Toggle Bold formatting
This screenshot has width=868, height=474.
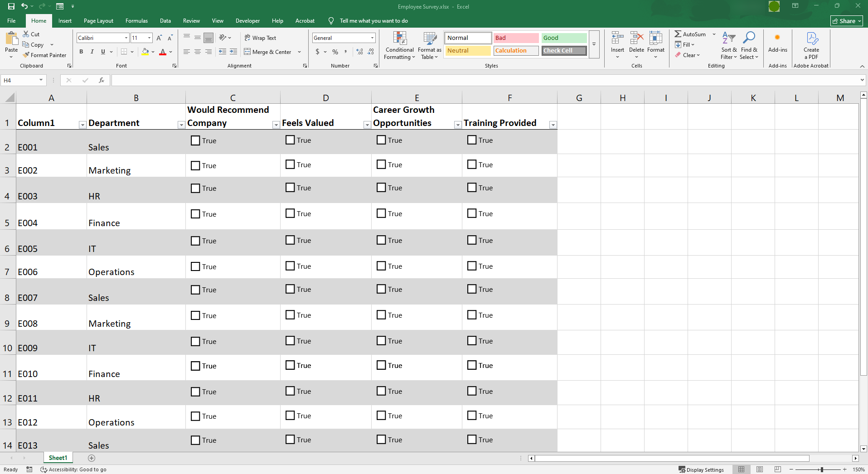coord(81,52)
